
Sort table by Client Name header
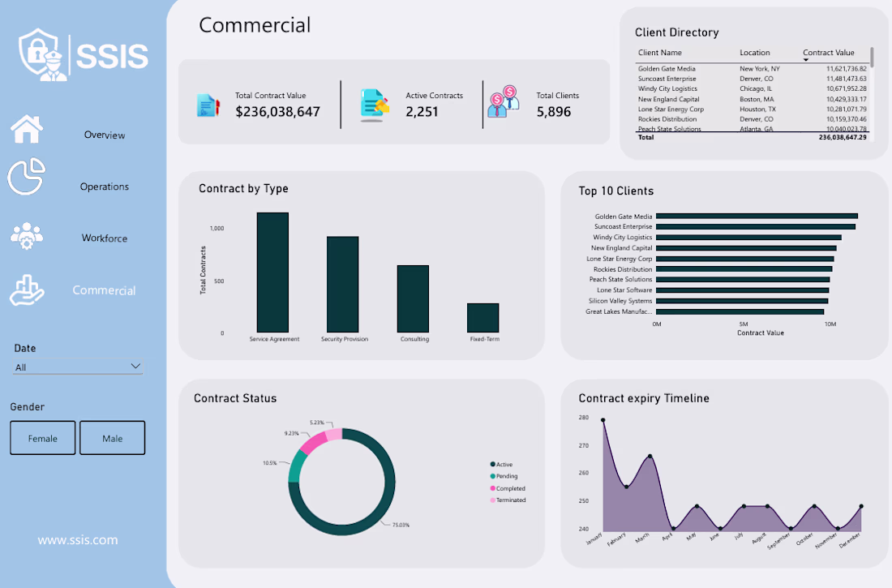pos(660,53)
